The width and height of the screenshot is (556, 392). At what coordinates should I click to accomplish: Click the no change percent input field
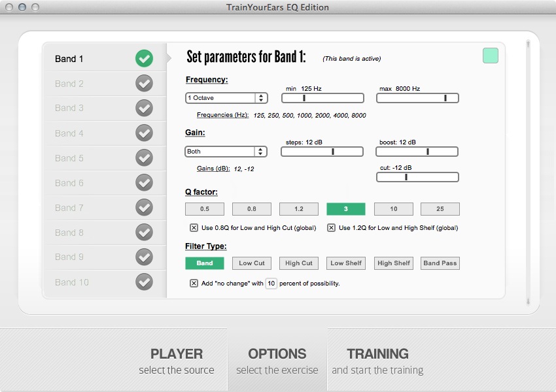[271, 284]
